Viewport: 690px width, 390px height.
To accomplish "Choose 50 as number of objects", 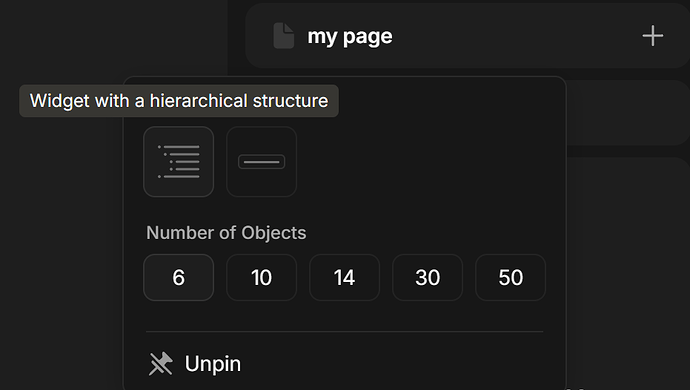I will (510, 277).
